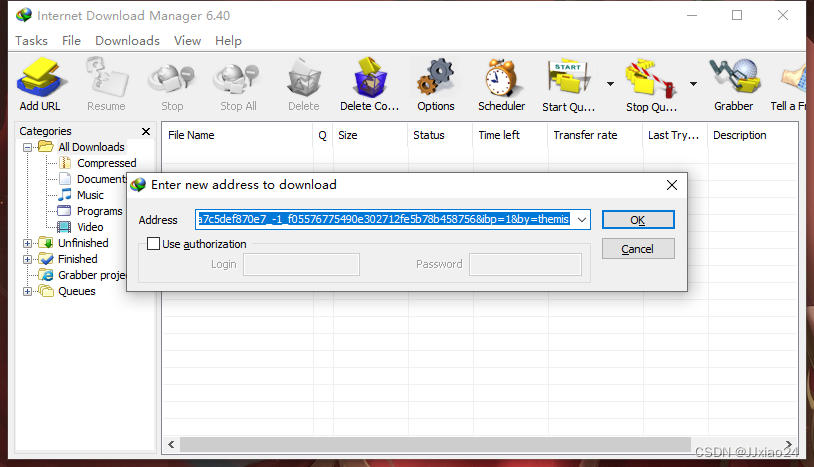Collapse the All Downloads tree node

(28, 147)
